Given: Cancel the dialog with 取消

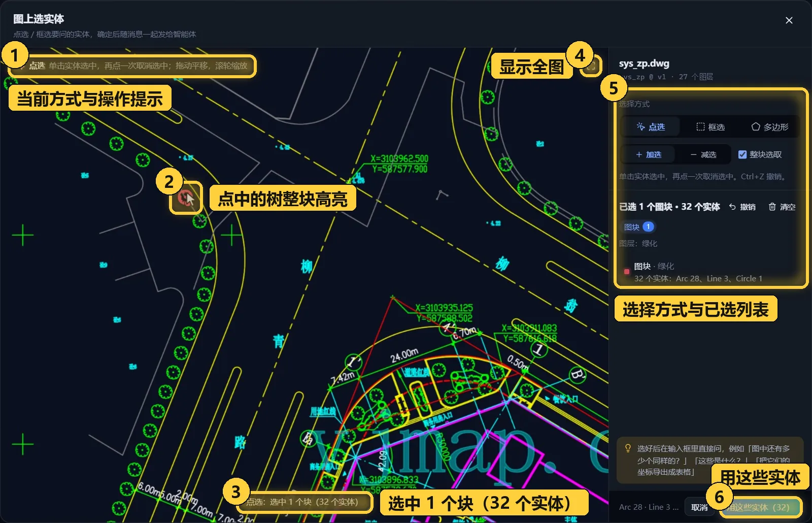Looking at the screenshot, I should tap(699, 507).
